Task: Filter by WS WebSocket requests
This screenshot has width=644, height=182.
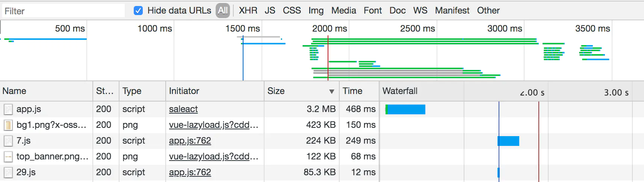Action: pyautogui.click(x=420, y=11)
